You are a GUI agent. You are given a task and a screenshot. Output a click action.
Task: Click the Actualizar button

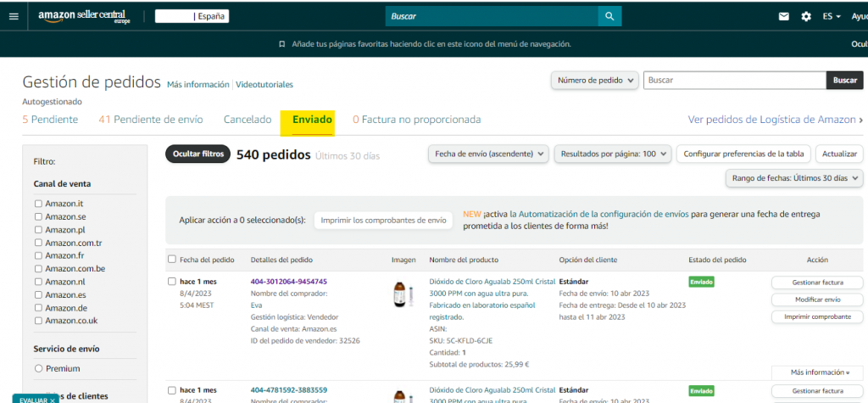(x=839, y=154)
